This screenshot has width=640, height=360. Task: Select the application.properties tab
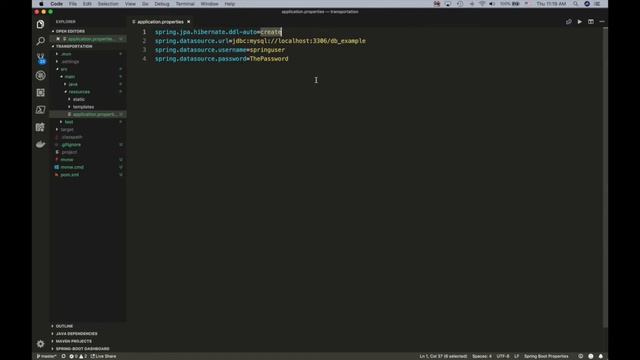pyautogui.click(x=160, y=22)
